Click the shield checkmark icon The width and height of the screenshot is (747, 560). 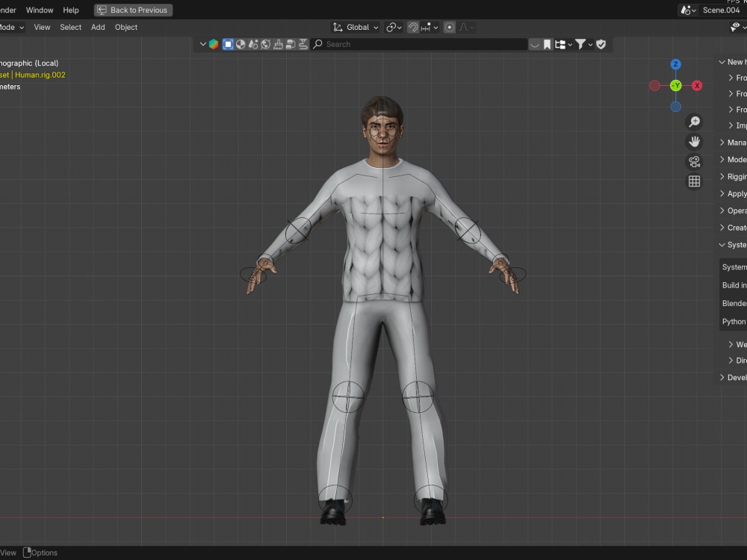[601, 44]
